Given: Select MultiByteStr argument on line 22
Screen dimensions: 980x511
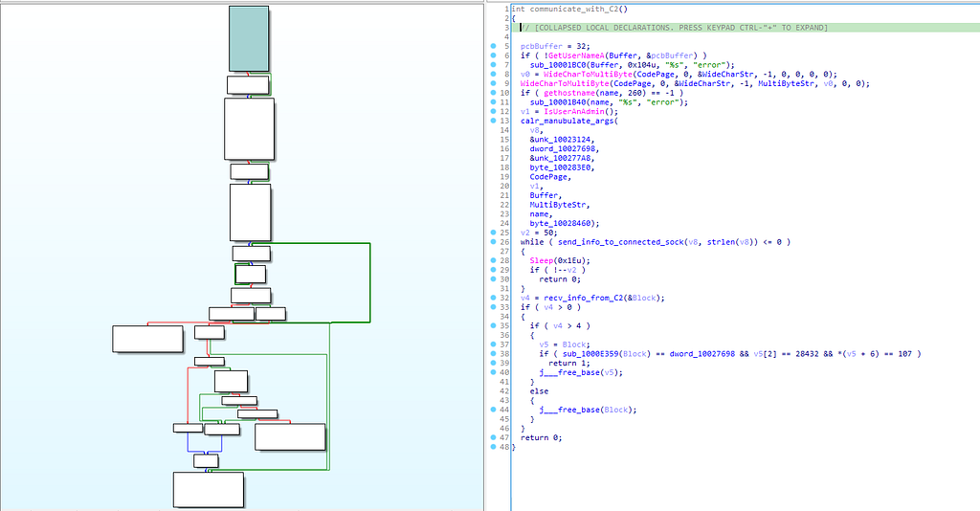Looking at the screenshot, I should pyautogui.click(x=558, y=205).
